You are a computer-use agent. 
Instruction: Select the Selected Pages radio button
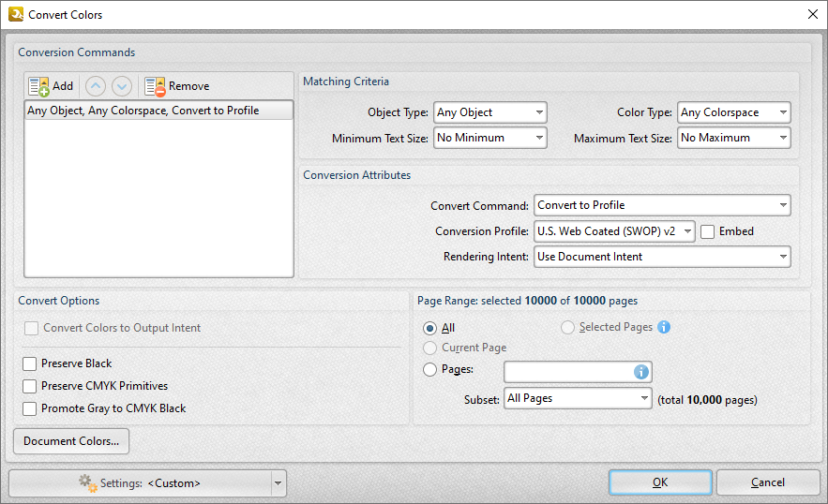567,327
